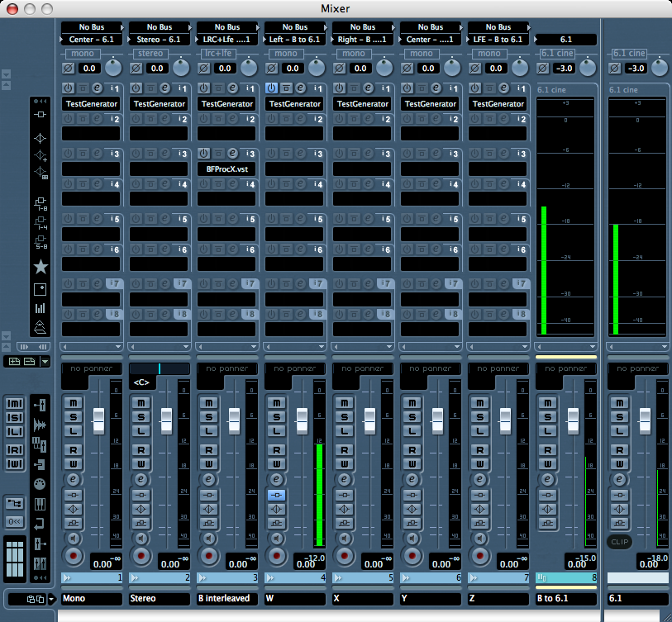Reset the CLIP indicator on 6.1 output
672x622 pixels.
[x=619, y=542]
